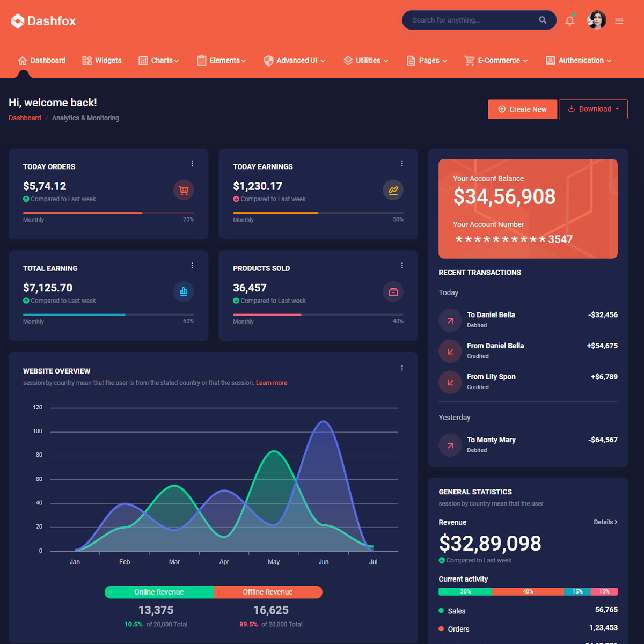Click the Sales statistics row

pyautogui.click(x=528, y=611)
